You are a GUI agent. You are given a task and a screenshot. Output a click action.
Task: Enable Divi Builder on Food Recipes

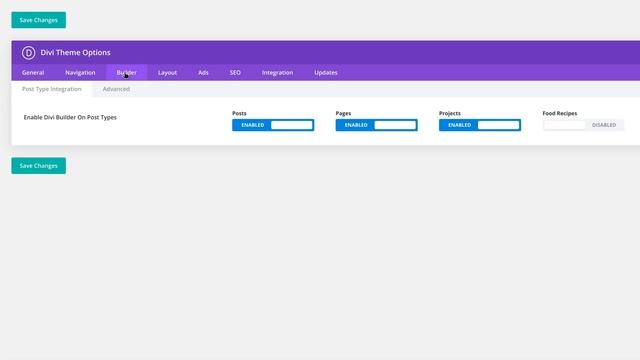[583, 125]
